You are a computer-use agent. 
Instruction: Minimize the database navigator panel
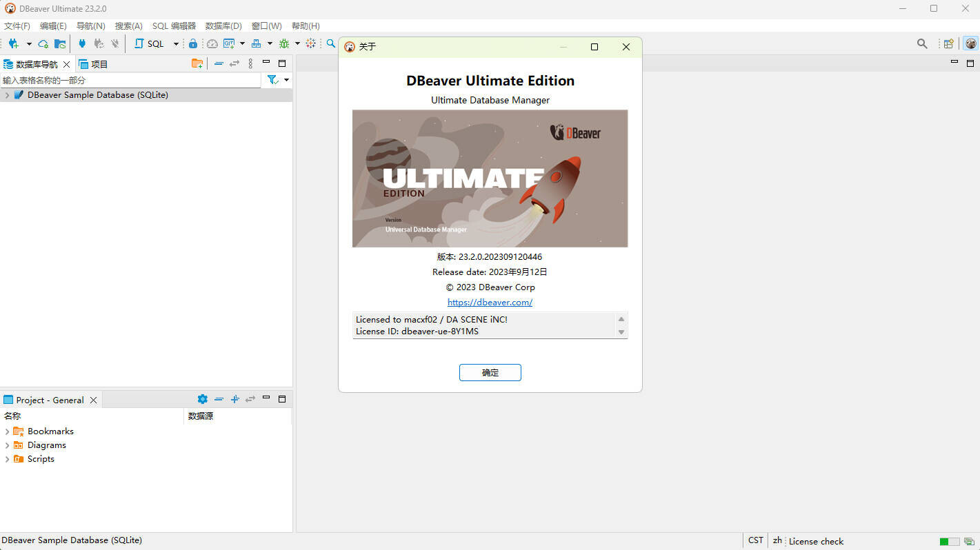(x=266, y=63)
